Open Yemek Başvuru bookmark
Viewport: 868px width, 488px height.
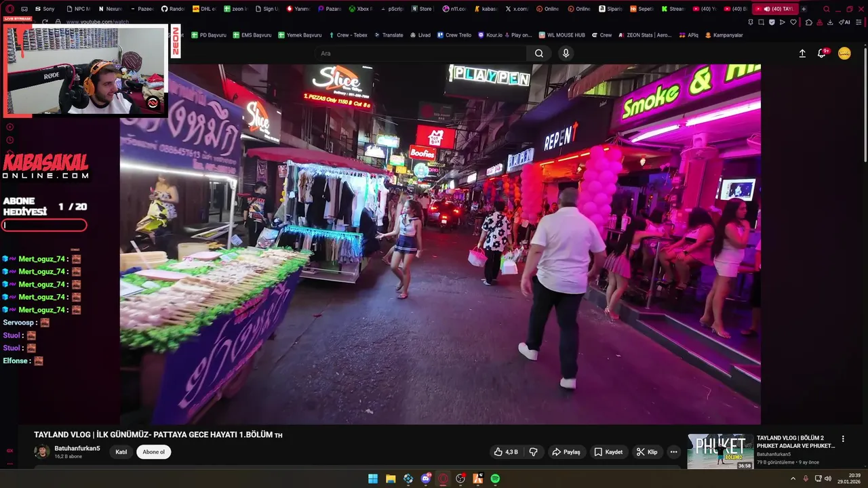pos(299,35)
